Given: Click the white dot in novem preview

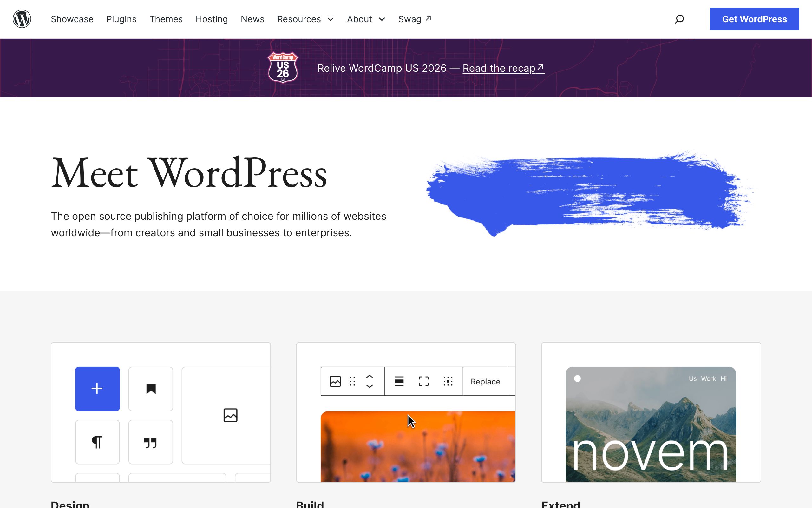Looking at the screenshot, I should [x=577, y=379].
